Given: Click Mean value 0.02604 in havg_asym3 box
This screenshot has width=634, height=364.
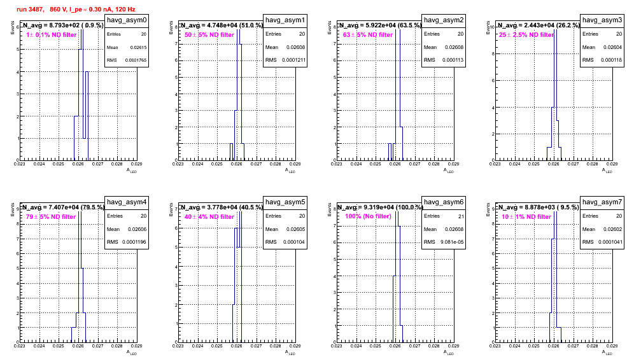Looking at the screenshot, I should point(612,47).
